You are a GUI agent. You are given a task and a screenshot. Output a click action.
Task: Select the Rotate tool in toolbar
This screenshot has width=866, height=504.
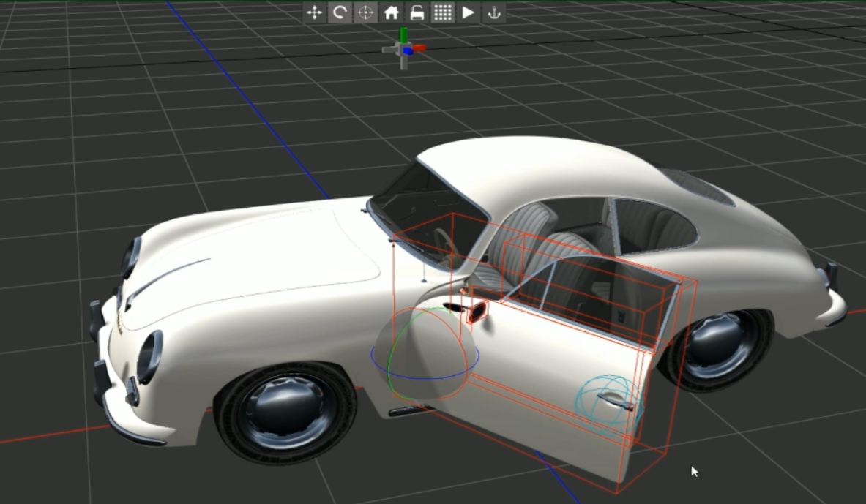point(340,12)
